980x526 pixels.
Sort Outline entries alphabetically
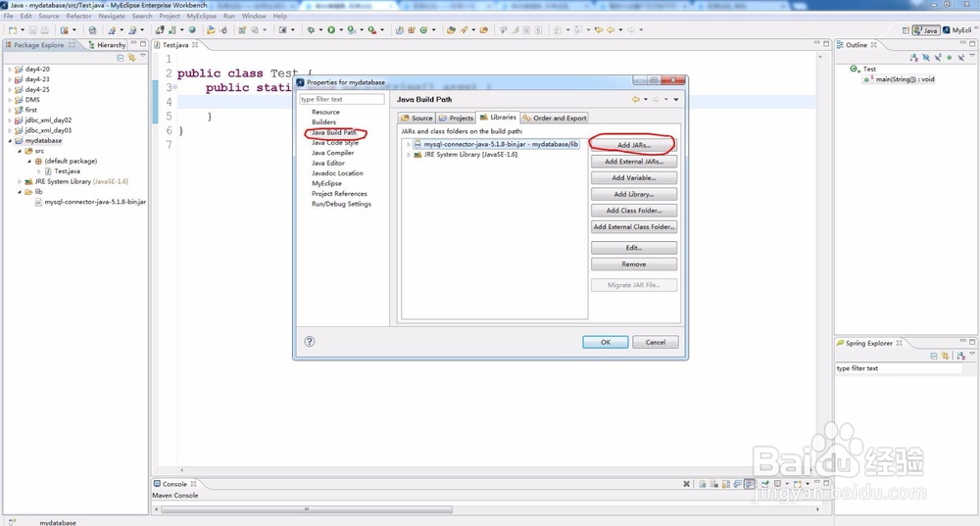[x=914, y=58]
